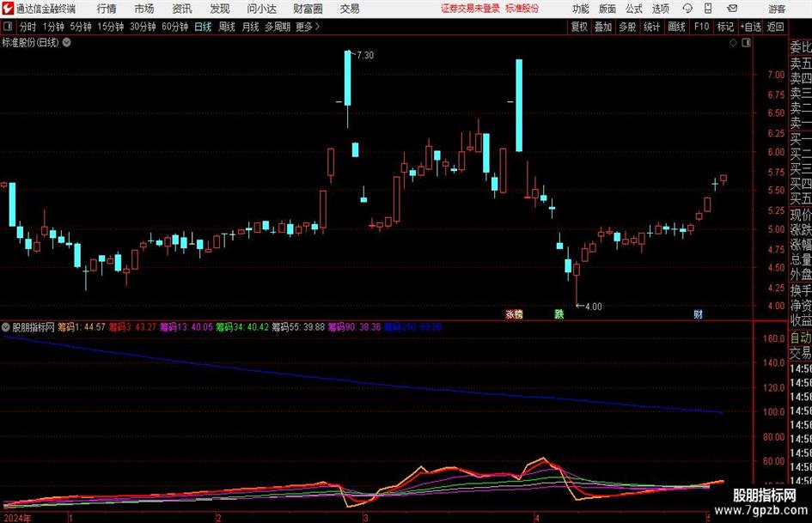812x523 pixels.
Task: Switch to 1分钟 period tab
Action: 53,27
